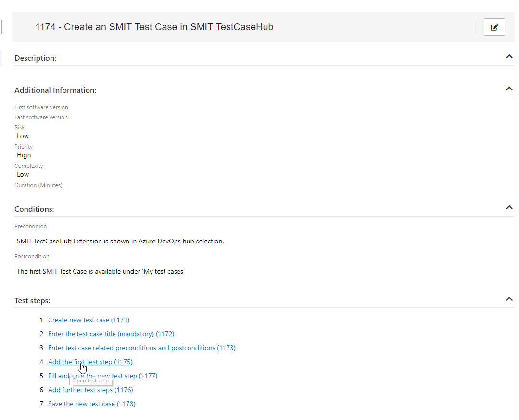The image size is (519, 420).
Task: Collapse the Description section chevron
Action: point(509,56)
